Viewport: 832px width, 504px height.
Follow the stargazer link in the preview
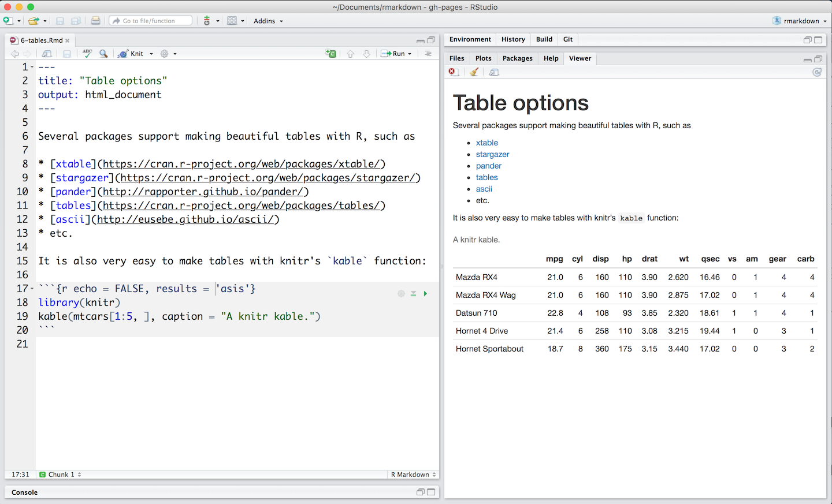(492, 154)
